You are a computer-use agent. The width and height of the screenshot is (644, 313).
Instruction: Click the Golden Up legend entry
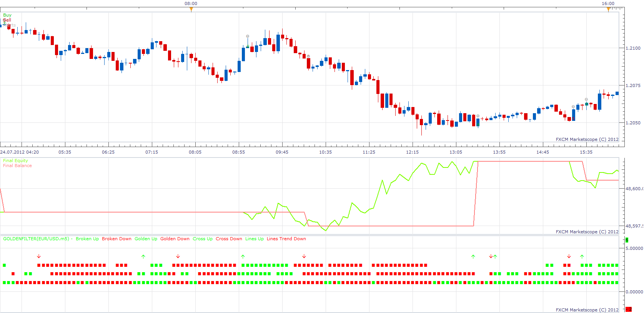pos(146,239)
